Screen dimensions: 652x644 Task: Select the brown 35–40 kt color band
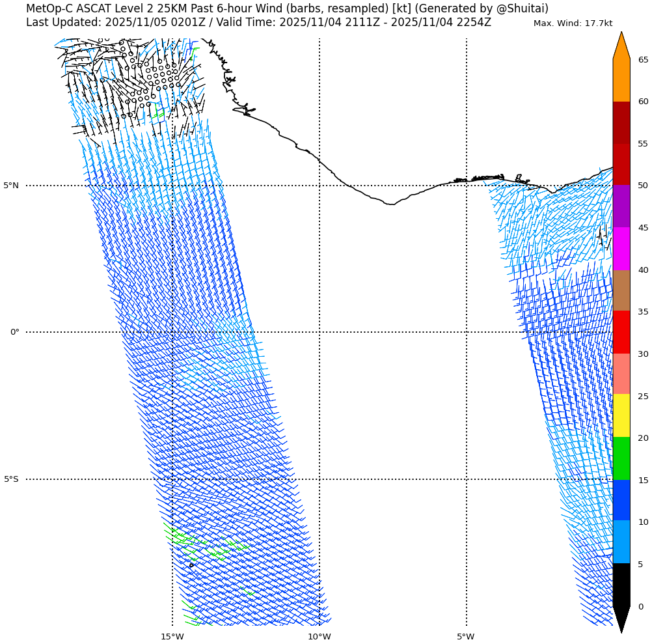(x=621, y=290)
